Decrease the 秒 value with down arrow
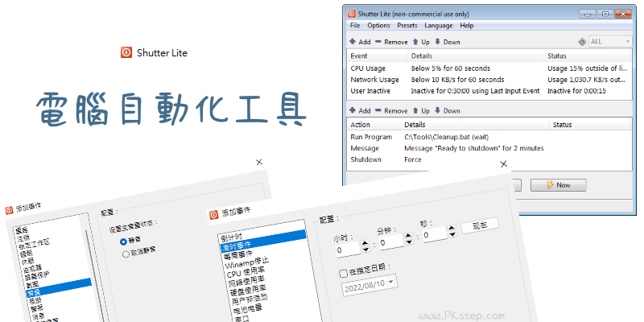This screenshot has width=644, height=322. pos(452,233)
